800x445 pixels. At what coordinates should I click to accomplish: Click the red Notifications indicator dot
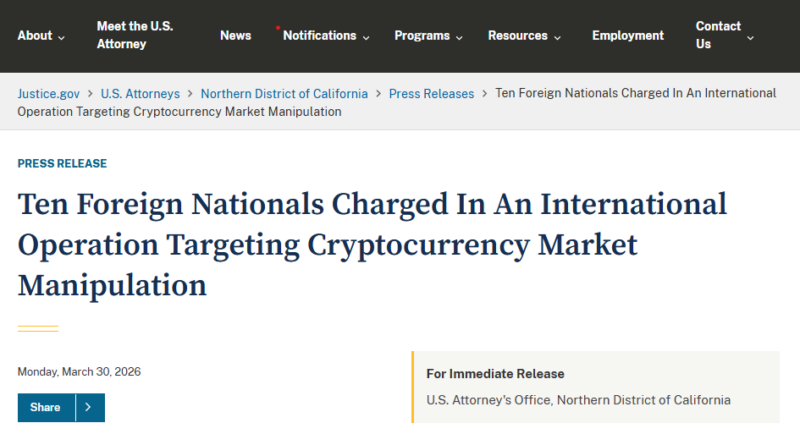pyautogui.click(x=277, y=27)
